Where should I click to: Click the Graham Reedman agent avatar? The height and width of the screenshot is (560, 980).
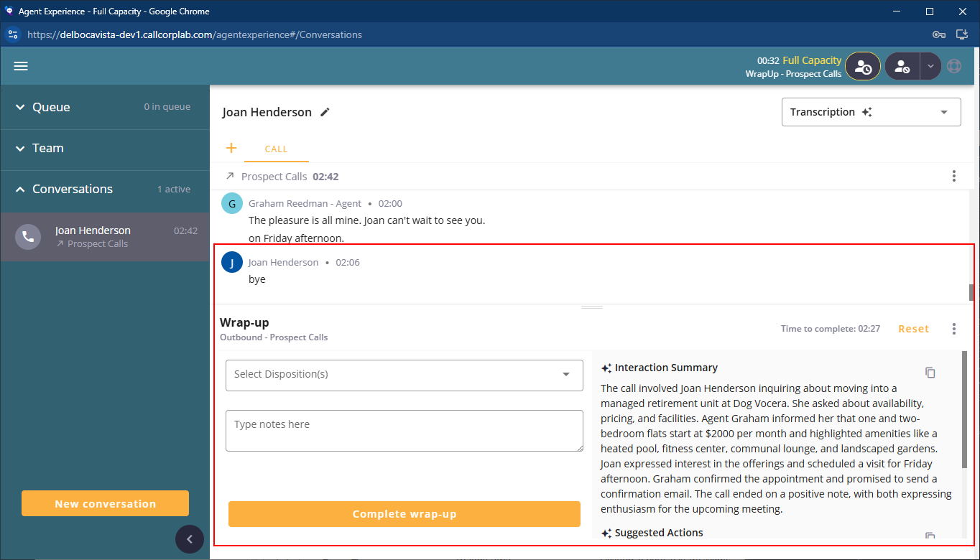232,204
